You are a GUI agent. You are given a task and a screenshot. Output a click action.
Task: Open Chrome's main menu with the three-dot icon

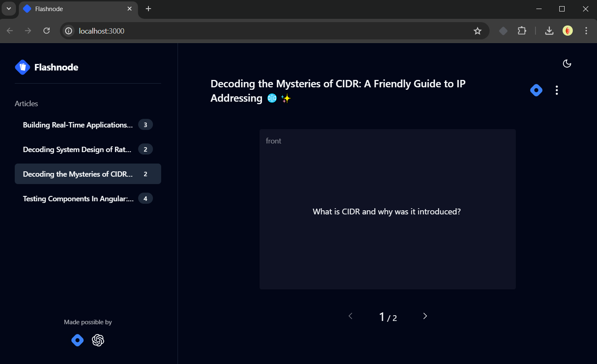586,30
